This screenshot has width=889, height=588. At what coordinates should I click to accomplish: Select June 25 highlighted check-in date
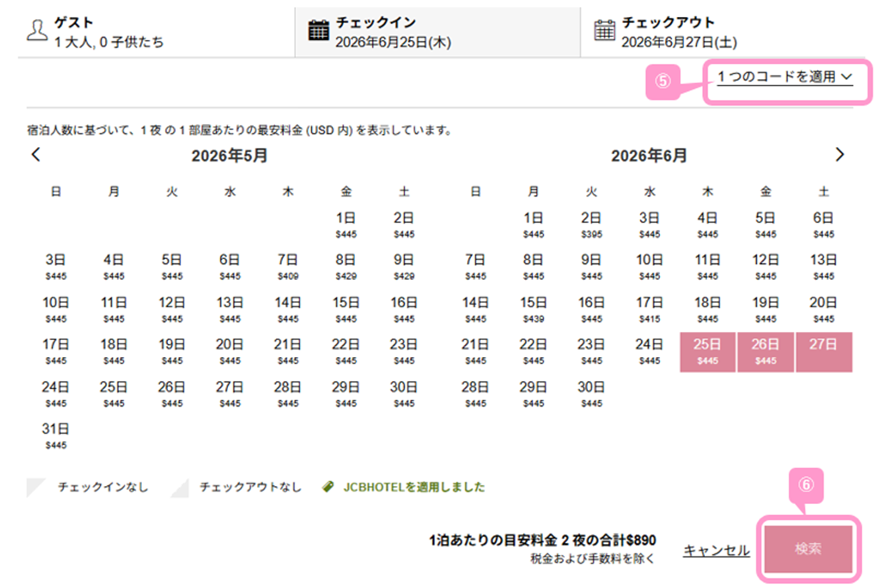coord(707,351)
